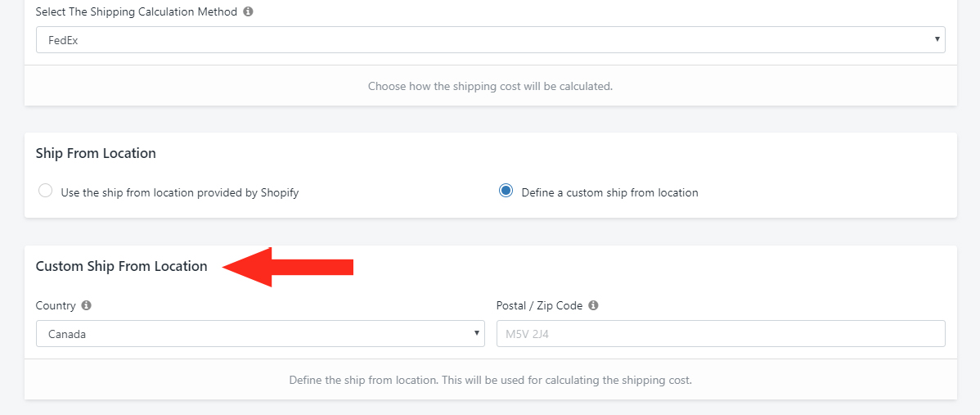Click arrow of the shipping calculation method select
Screen dimensions: 980x415
(x=937, y=39)
